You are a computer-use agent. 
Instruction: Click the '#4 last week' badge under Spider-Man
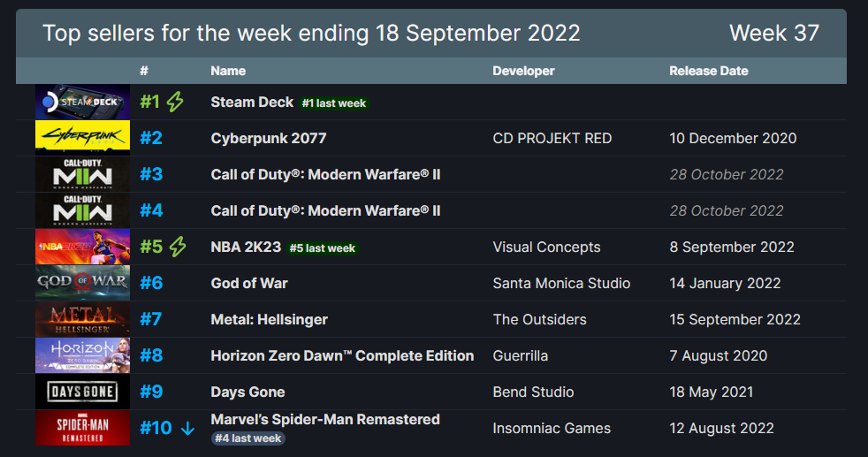[x=248, y=438]
